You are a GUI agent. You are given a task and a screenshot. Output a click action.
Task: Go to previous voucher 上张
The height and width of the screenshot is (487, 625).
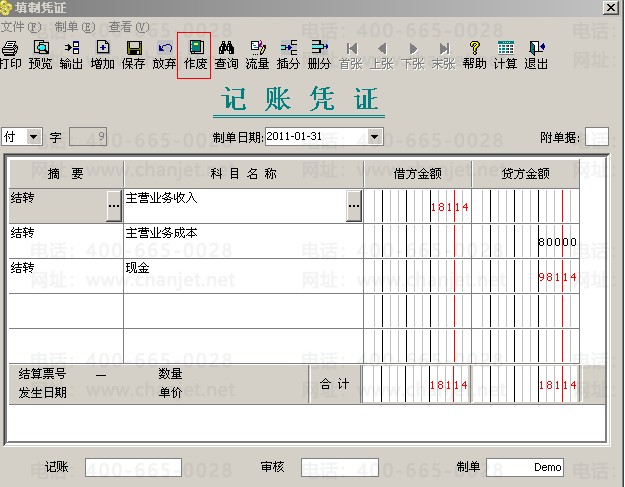(382, 55)
